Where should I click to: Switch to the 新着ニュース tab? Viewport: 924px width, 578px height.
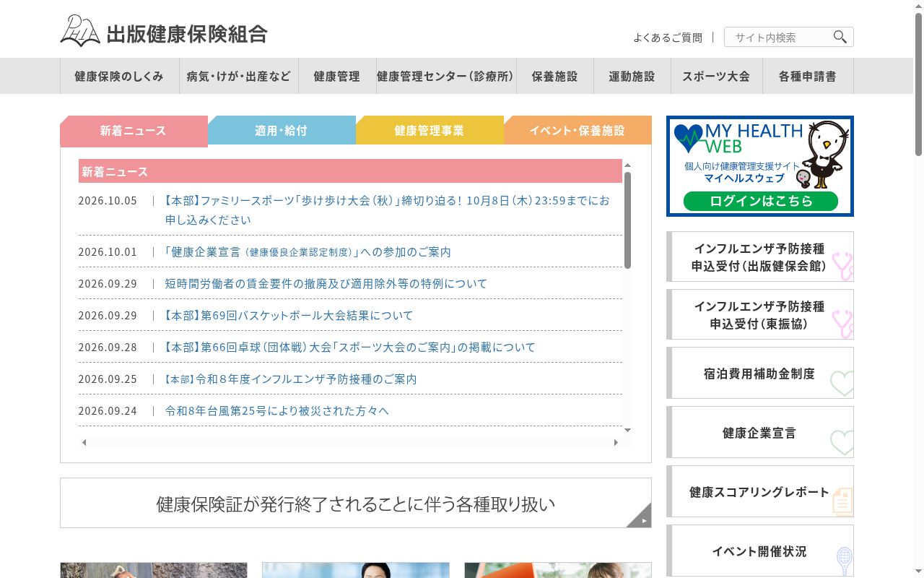point(134,131)
